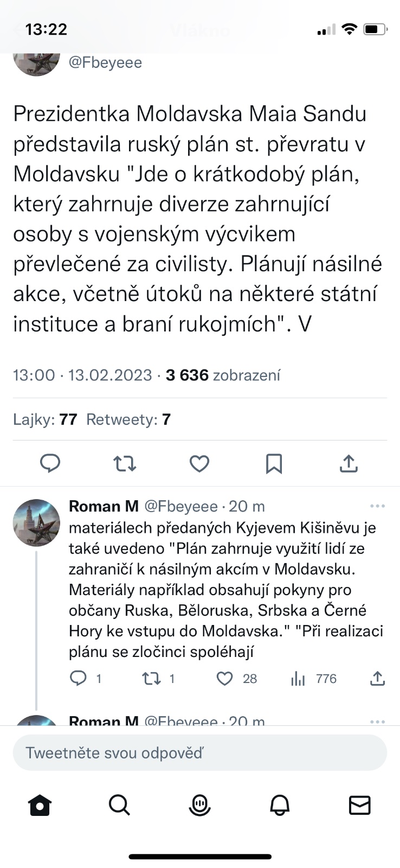Retweet Roman M's thread reply
Screen dimensions: 400x868
(x=150, y=678)
